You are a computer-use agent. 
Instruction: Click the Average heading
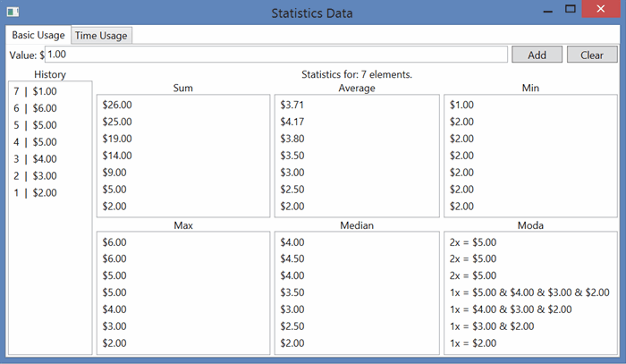click(357, 89)
